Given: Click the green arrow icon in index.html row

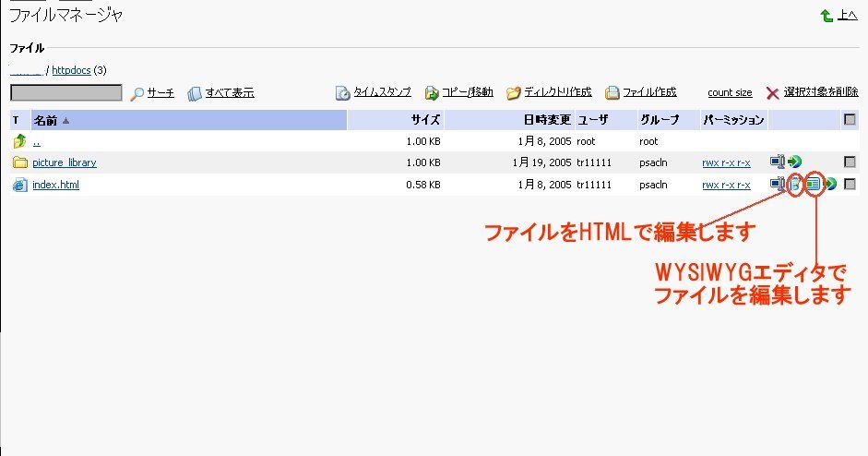Looking at the screenshot, I should [x=831, y=185].
